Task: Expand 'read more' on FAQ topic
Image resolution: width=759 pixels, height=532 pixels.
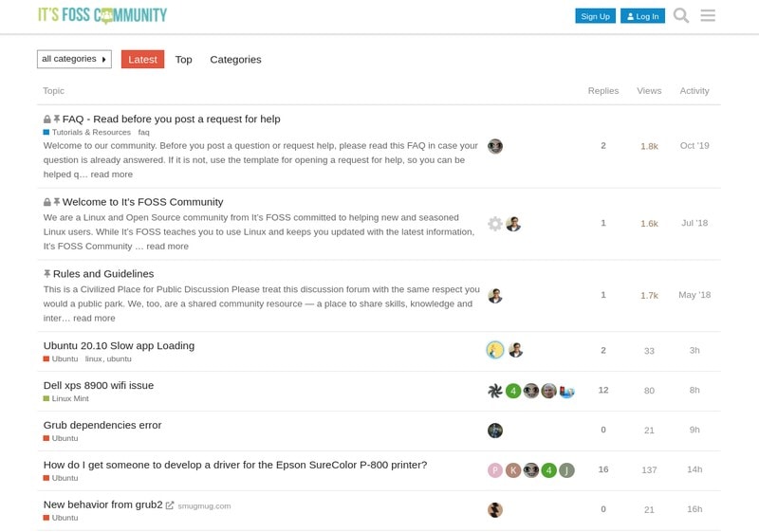Action: click(x=112, y=174)
